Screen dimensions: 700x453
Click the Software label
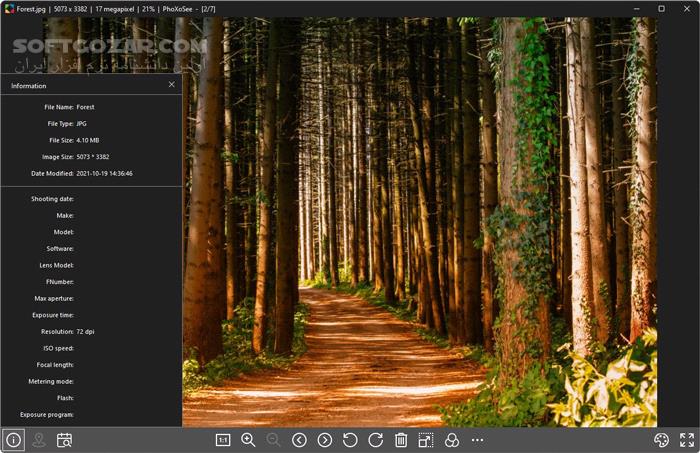tap(60, 249)
